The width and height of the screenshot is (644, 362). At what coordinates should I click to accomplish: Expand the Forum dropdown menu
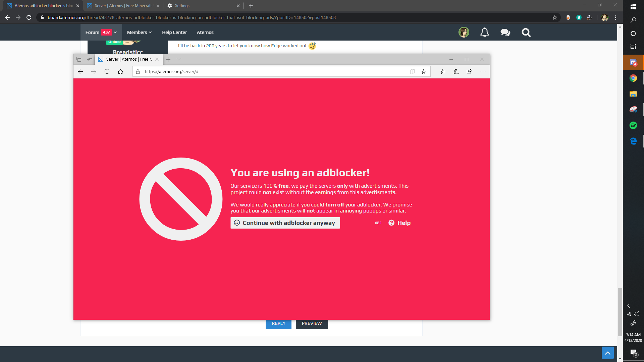pyautogui.click(x=101, y=32)
